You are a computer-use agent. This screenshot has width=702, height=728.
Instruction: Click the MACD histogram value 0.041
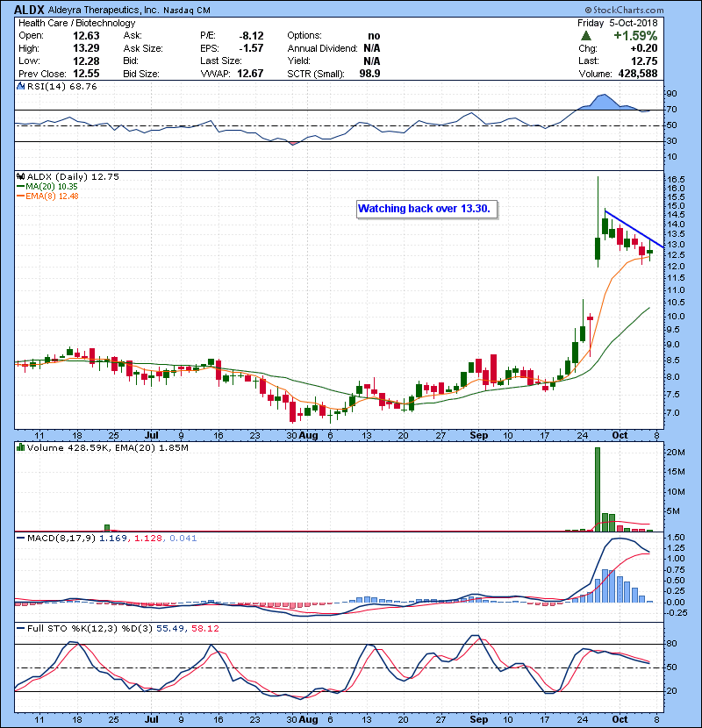pos(183,539)
